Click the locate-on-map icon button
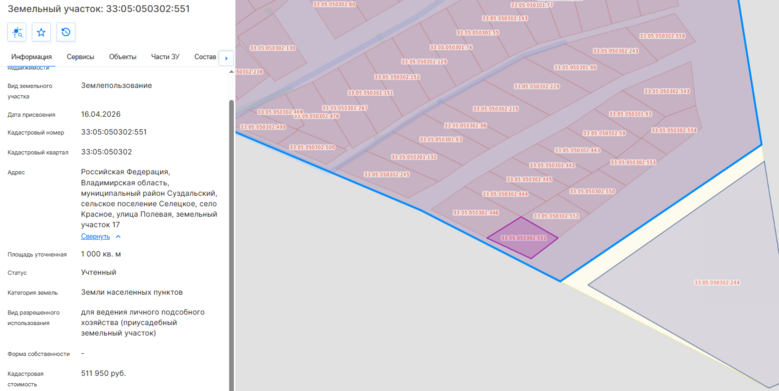 tap(17, 32)
